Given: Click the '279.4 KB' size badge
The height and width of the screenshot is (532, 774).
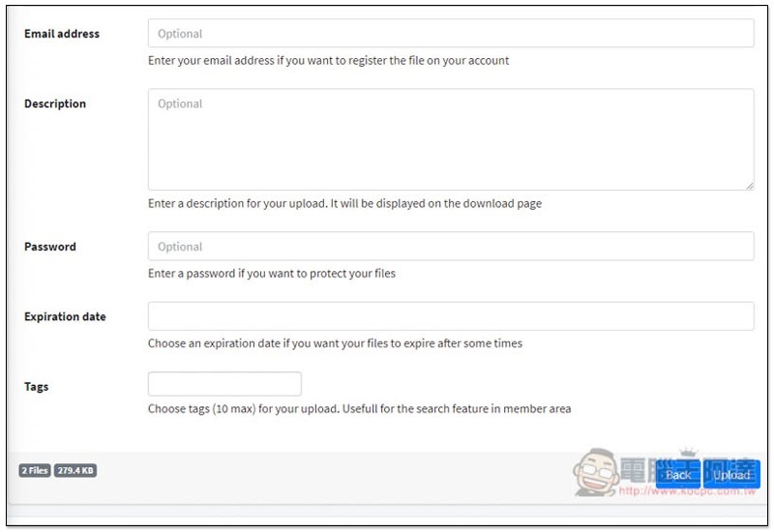Looking at the screenshot, I should [x=75, y=471].
